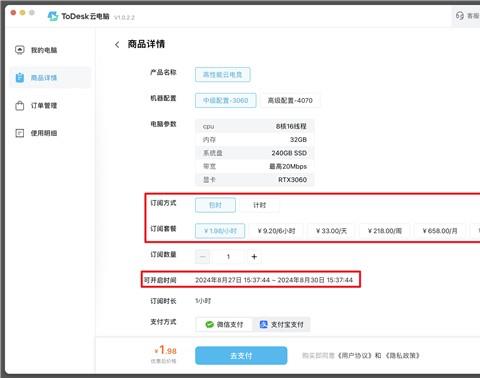480x378 pixels.
Task: Click the RTX3060 graphics card value
Action: coord(292,180)
